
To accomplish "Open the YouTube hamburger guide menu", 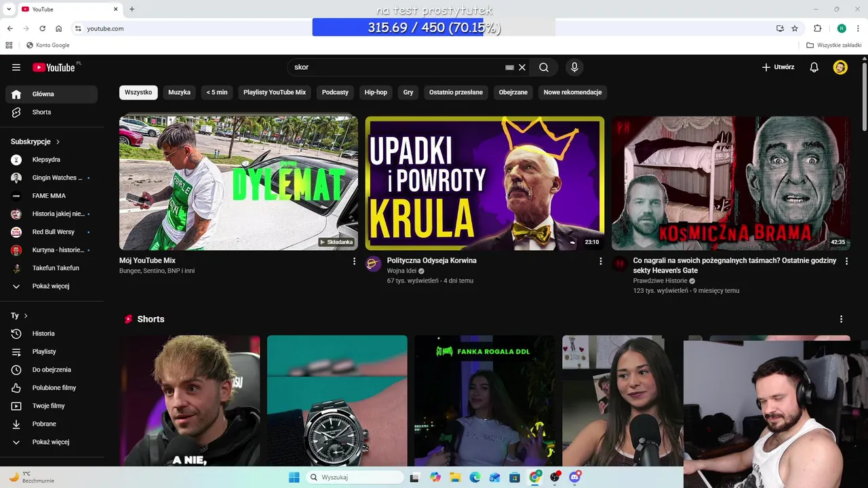I will pos(16,67).
